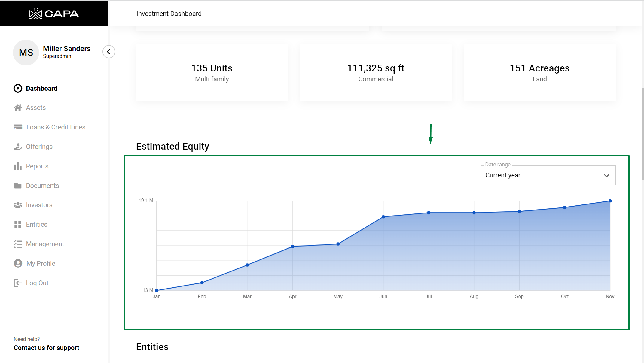Click the Contact us for support link
This screenshot has width=644, height=363.
46,348
